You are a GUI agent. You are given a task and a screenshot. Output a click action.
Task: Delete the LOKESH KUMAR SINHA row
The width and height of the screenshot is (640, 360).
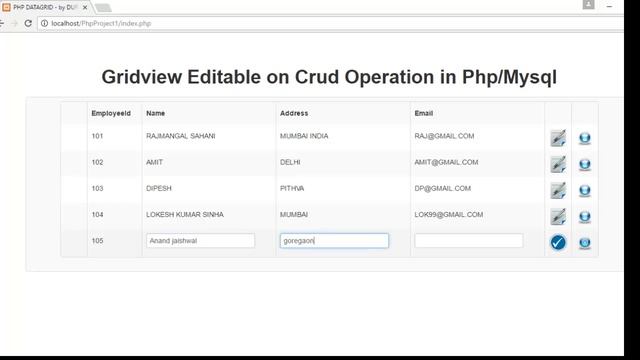tap(584, 217)
